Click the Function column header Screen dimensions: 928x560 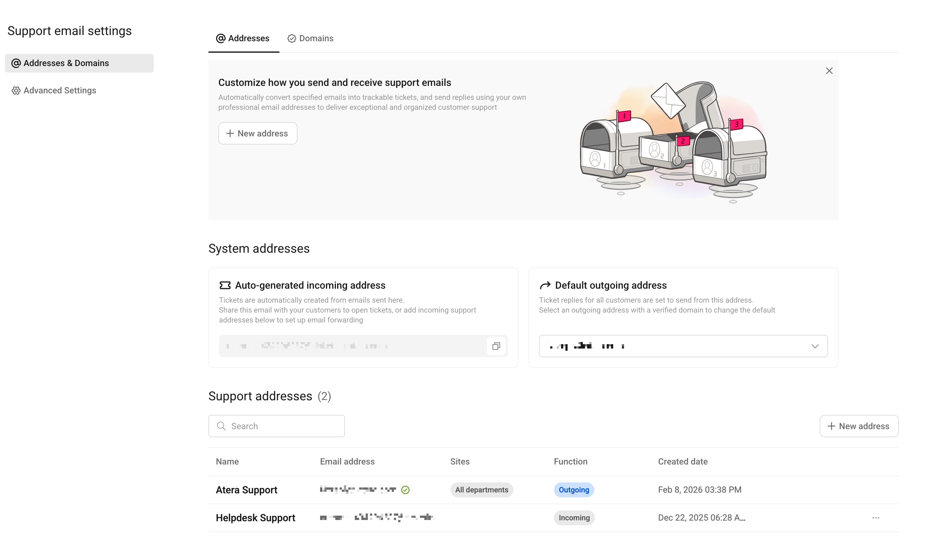(570, 461)
